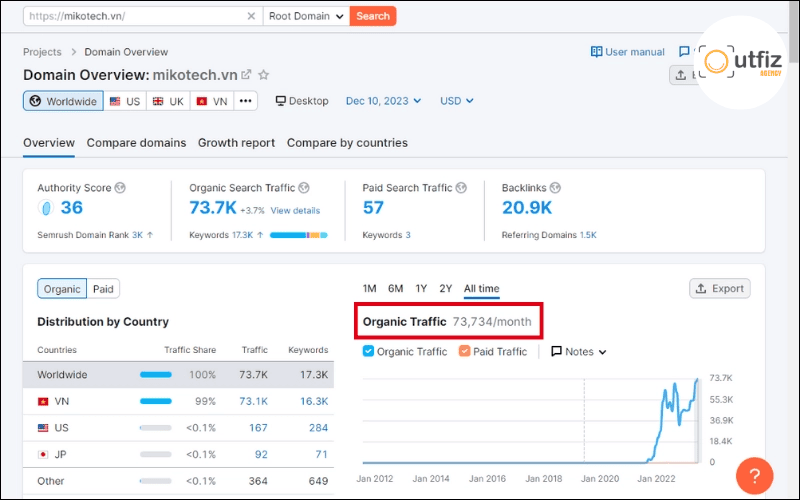Screen dimensions: 800x500
Task: Click paid Keywords 3 link
Action: 408,235
